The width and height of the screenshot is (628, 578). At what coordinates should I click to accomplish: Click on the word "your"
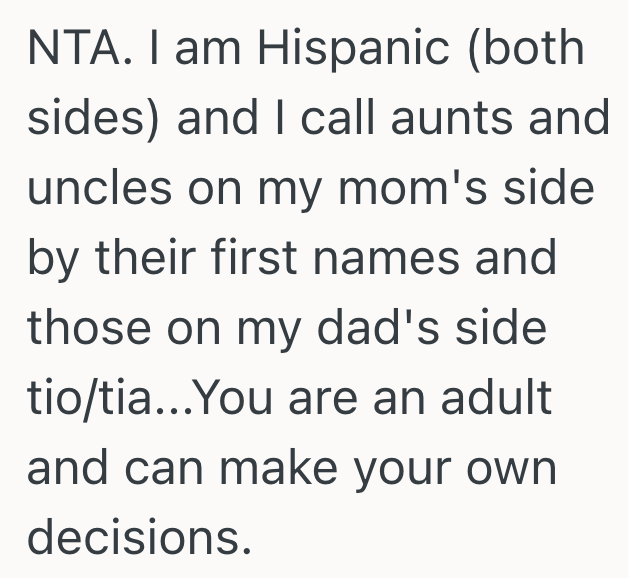click(412, 466)
